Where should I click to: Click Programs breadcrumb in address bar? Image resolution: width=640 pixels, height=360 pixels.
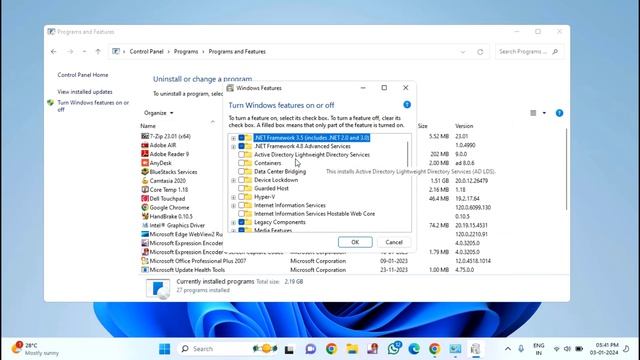[186, 52]
